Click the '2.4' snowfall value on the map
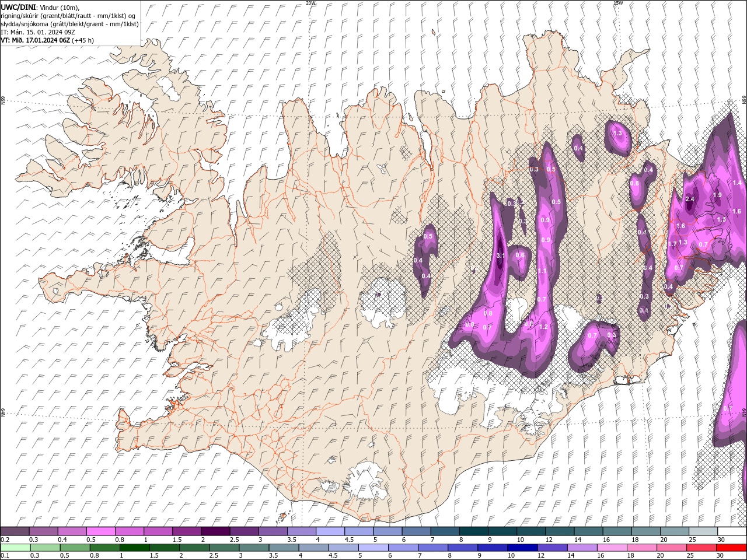 click(690, 199)
